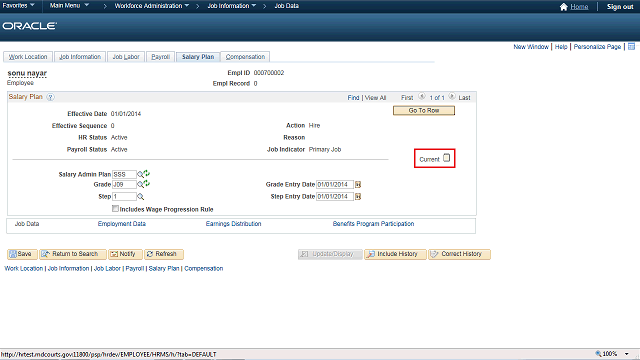Switch to the Payroll tab
Image resolution: width=640 pixels, height=360 pixels.
click(160, 57)
